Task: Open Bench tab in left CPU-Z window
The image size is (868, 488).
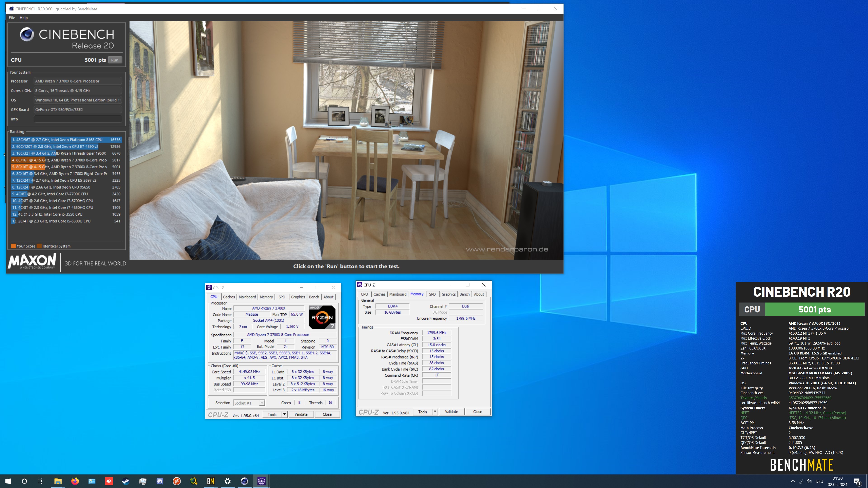Action: (314, 297)
